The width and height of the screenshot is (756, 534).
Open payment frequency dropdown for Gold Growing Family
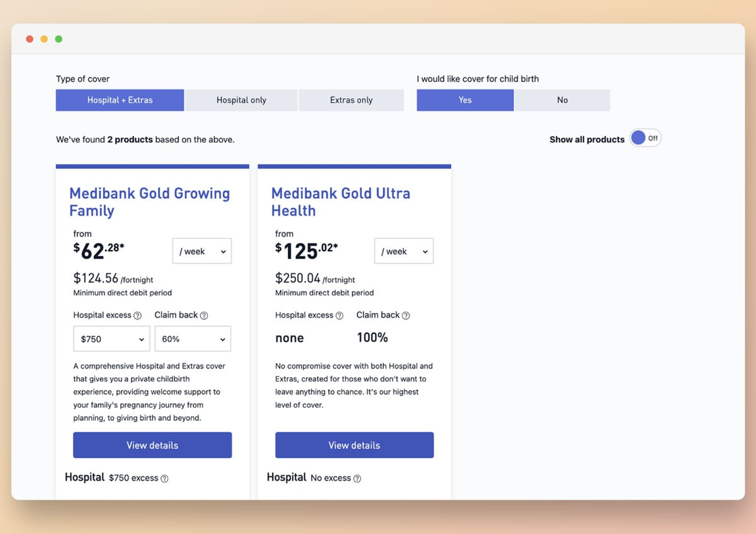(202, 251)
